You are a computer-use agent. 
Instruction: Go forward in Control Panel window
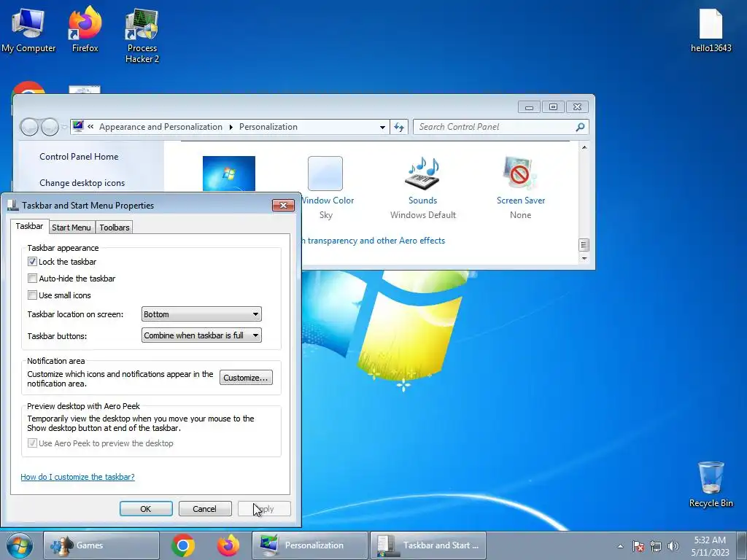[x=50, y=127]
